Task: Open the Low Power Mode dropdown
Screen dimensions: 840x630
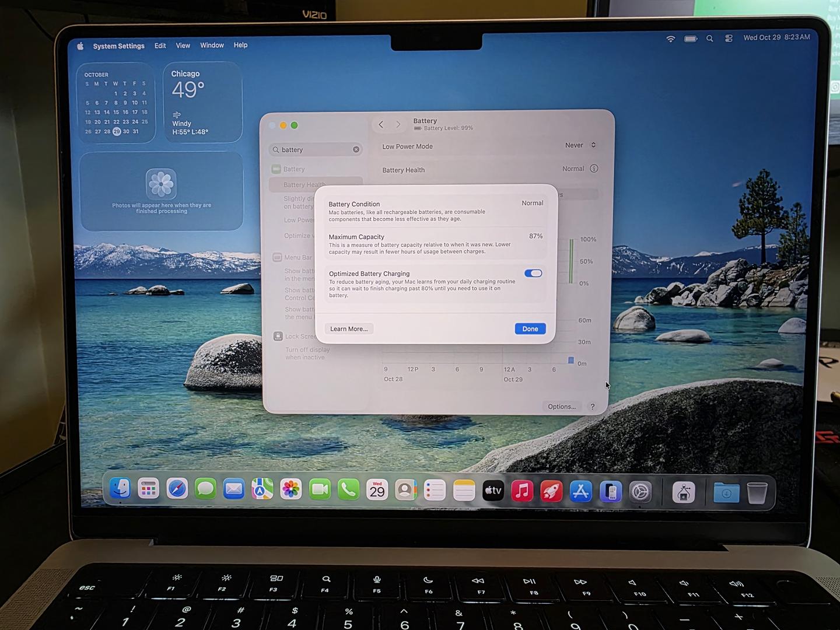Action: (x=580, y=145)
